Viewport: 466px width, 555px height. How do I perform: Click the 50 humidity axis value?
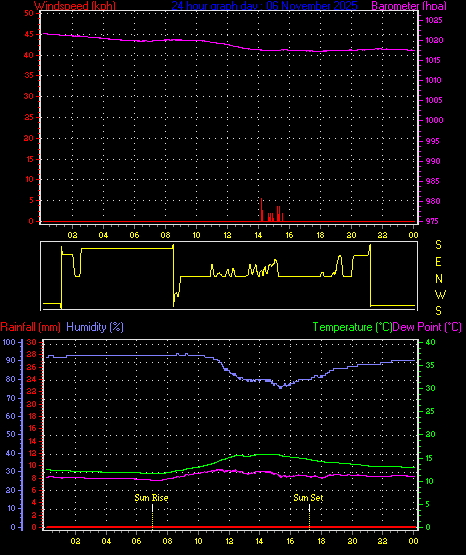coord(11,434)
